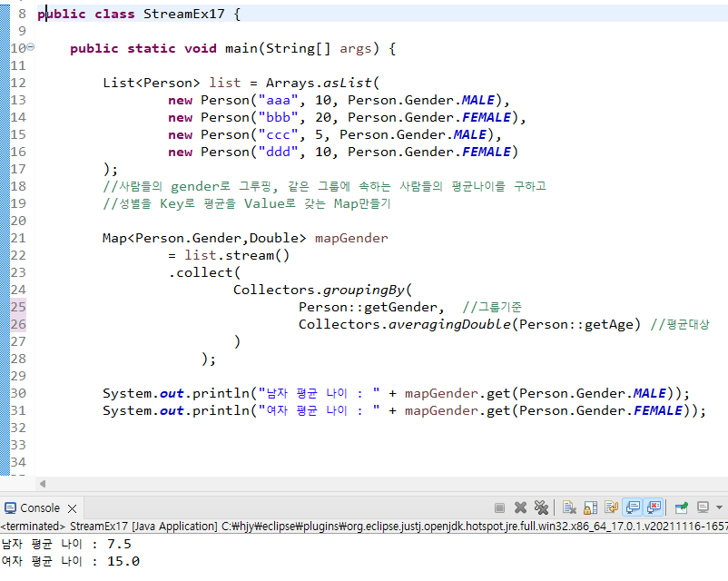Click the Display Selected Console icon
This screenshot has height=581, width=728.
click(703, 507)
